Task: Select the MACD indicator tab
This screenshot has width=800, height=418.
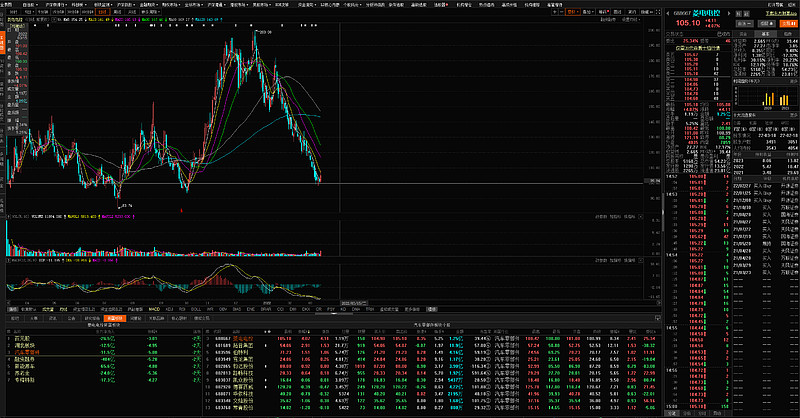Action: (x=153, y=309)
